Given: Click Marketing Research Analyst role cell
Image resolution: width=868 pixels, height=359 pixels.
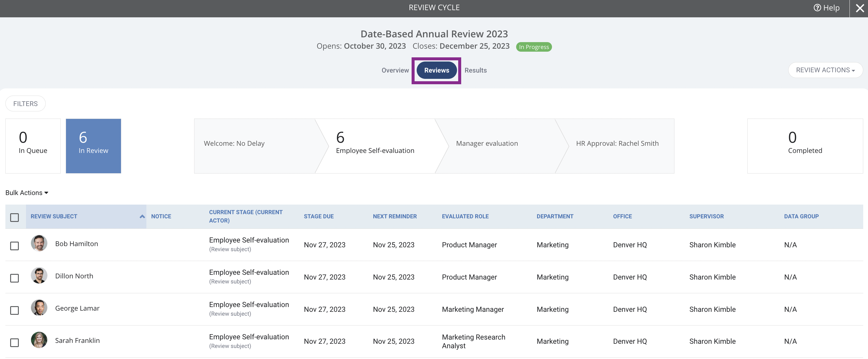Looking at the screenshot, I should click(x=473, y=341).
